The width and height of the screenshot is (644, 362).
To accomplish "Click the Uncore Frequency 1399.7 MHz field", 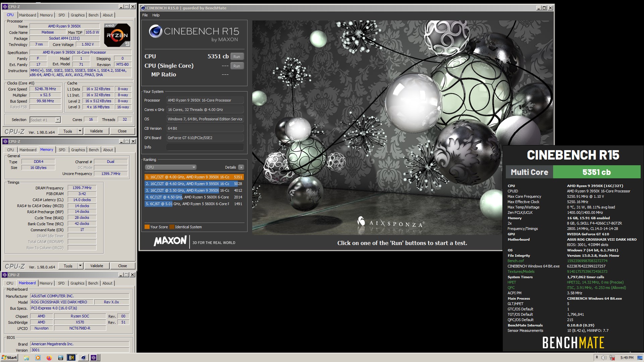I will (111, 174).
